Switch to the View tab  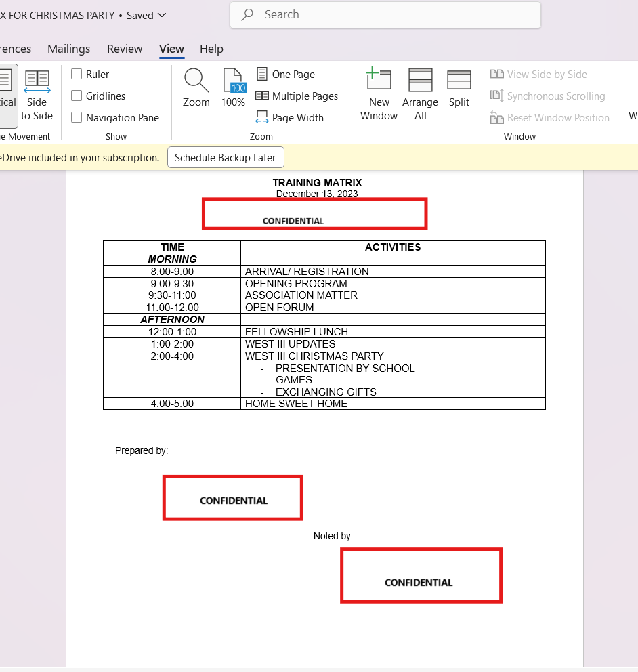pos(172,49)
